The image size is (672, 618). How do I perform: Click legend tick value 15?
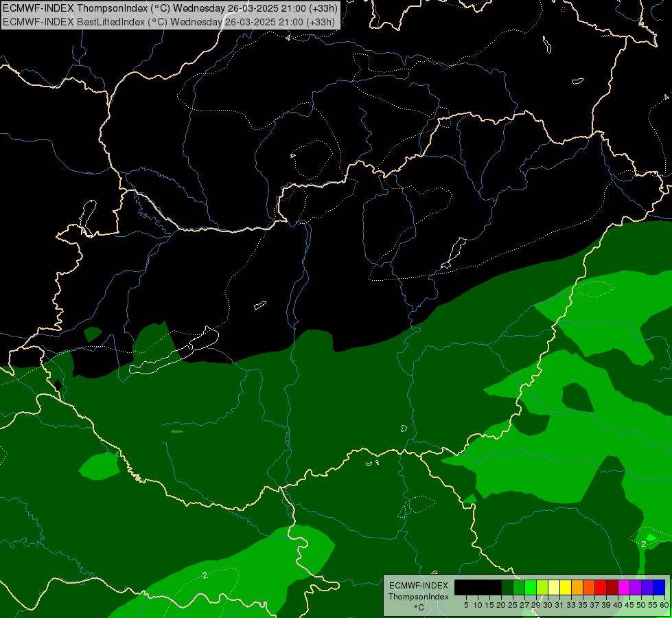coord(489,605)
